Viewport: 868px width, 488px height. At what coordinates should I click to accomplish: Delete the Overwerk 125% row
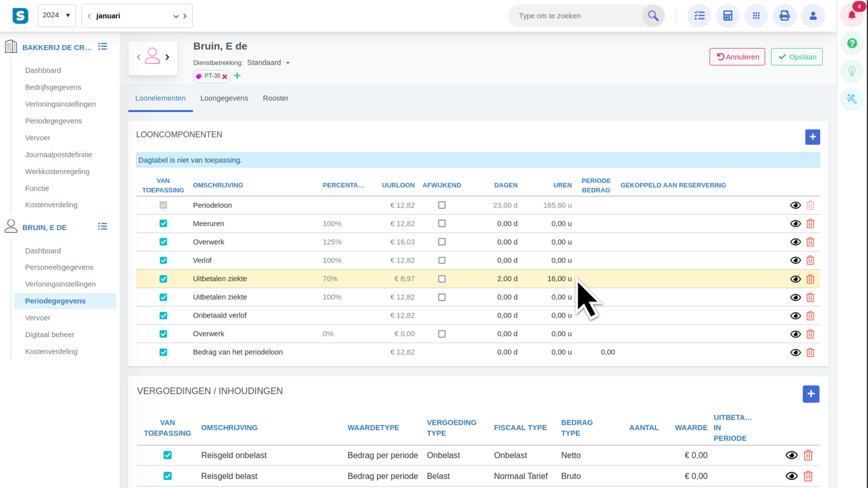tap(810, 242)
